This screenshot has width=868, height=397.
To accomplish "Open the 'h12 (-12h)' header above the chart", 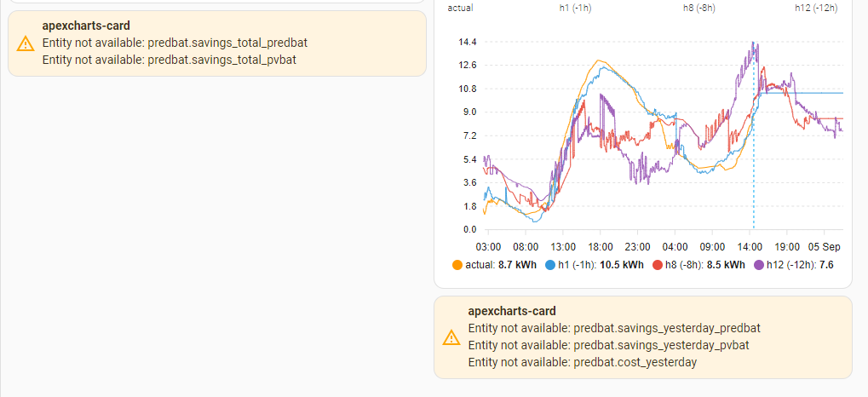I will [x=816, y=8].
